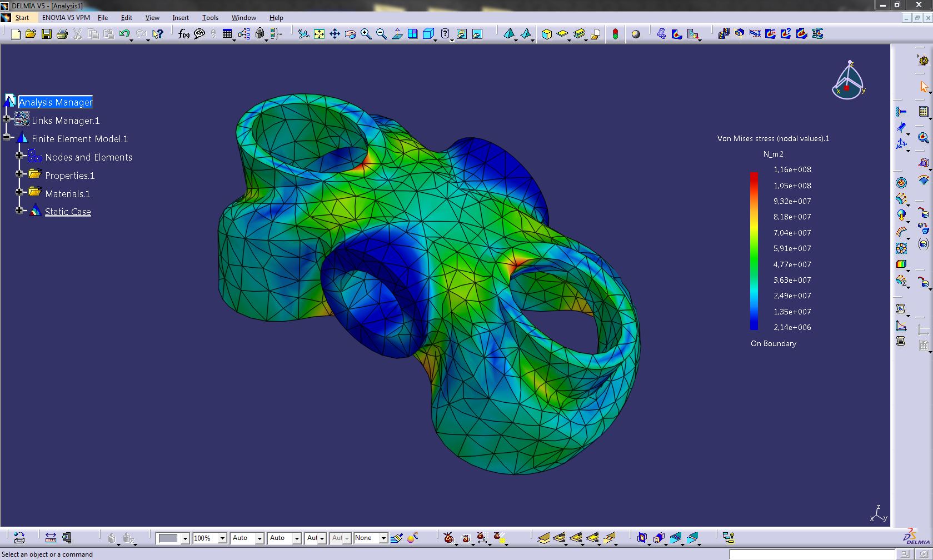Click the Deformed mesh image icon

click(661, 34)
